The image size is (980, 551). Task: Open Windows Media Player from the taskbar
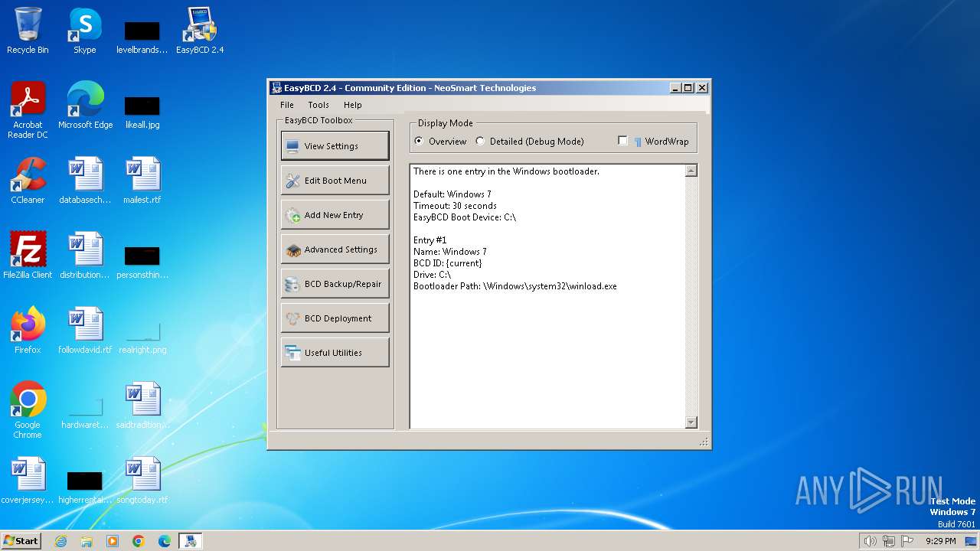click(x=113, y=541)
